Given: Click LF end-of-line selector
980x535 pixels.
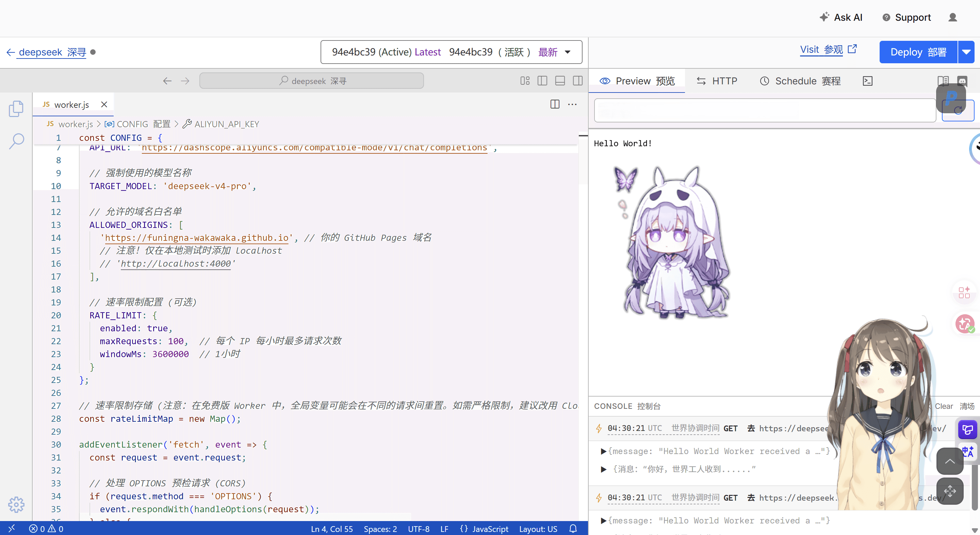Looking at the screenshot, I should pos(444,529).
